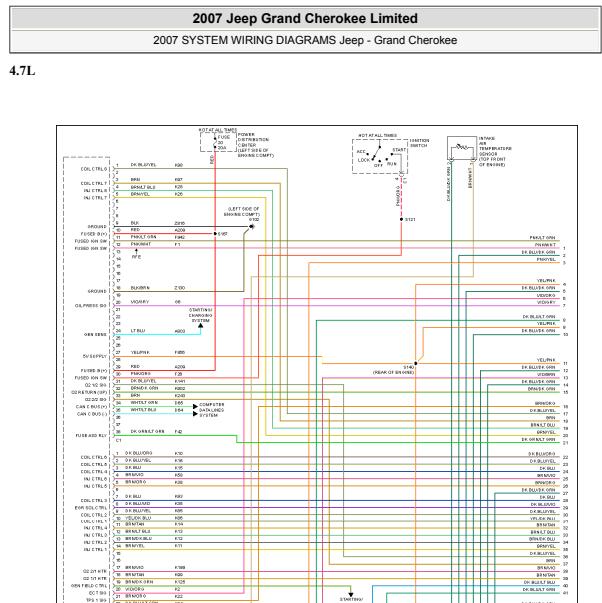The width and height of the screenshot is (602, 603).
Task: Click the 'O2 2/1 HTR' pin label
Action: tap(95, 571)
